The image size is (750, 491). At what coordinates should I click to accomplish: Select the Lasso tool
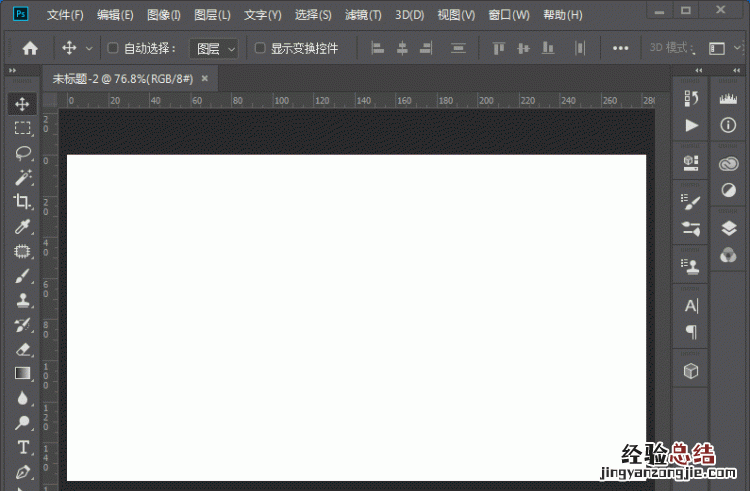coord(22,153)
